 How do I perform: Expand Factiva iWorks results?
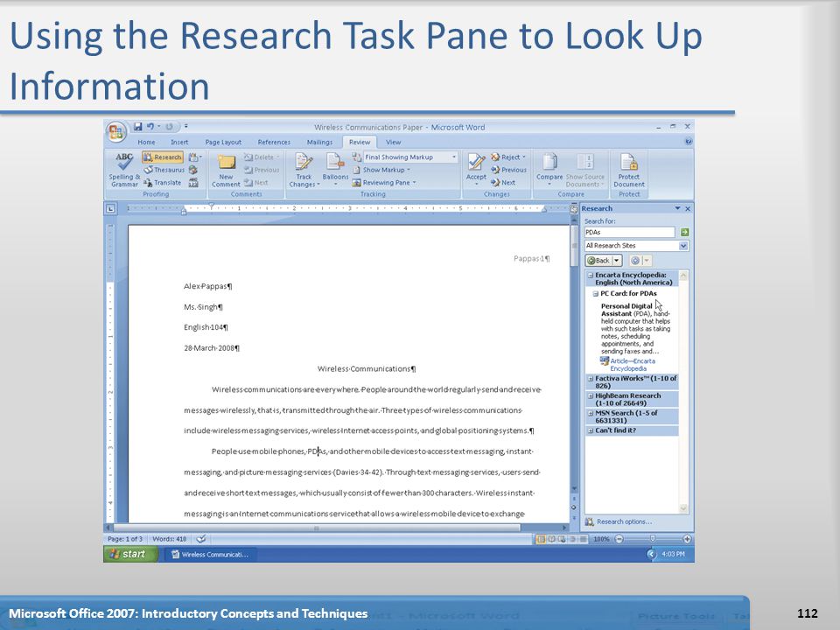coord(590,378)
